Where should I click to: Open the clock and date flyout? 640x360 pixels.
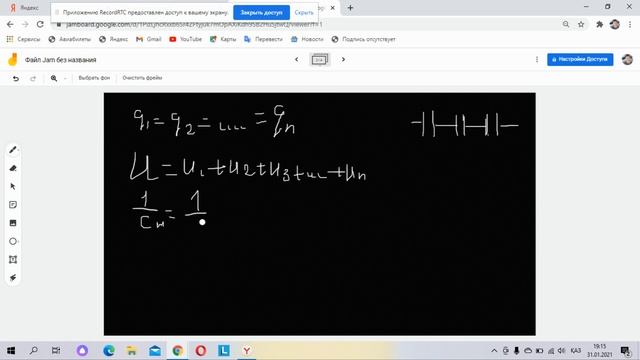pyautogui.click(x=600, y=351)
